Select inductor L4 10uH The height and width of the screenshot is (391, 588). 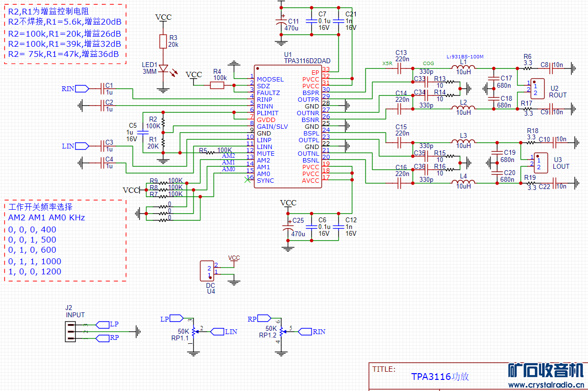click(x=463, y=183)
